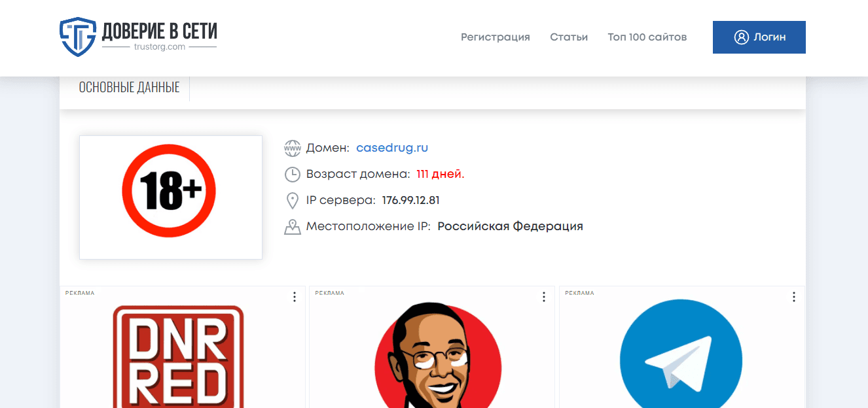Image resolution: width=868 pixels, height=408 pixels.
Task: Click the map icon next to Местоположение IP
Action: [293, 226]
